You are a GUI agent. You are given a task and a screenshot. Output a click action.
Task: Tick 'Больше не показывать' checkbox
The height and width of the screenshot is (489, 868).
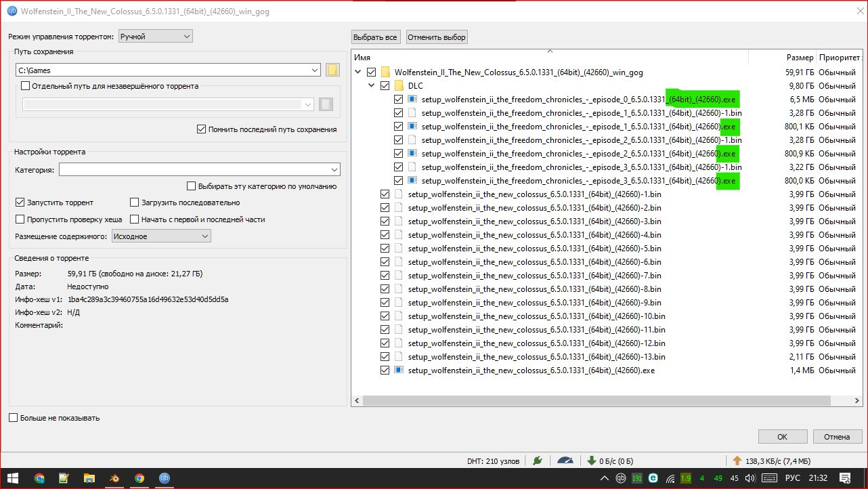click(14, 418)
